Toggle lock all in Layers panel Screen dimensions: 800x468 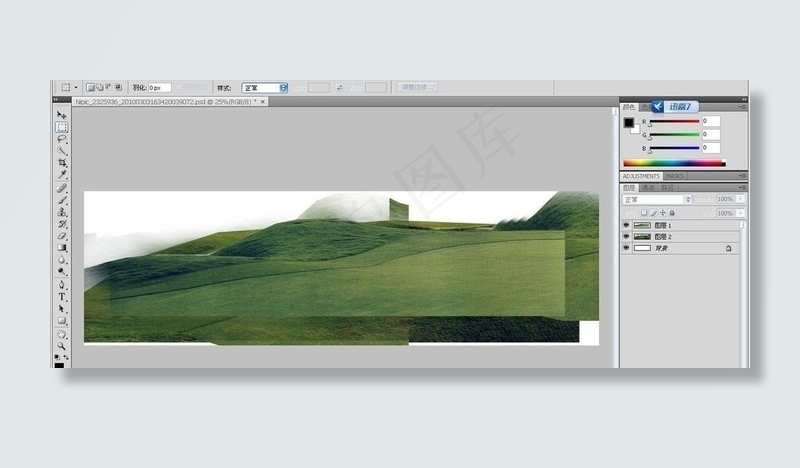[x=672, y=213]
